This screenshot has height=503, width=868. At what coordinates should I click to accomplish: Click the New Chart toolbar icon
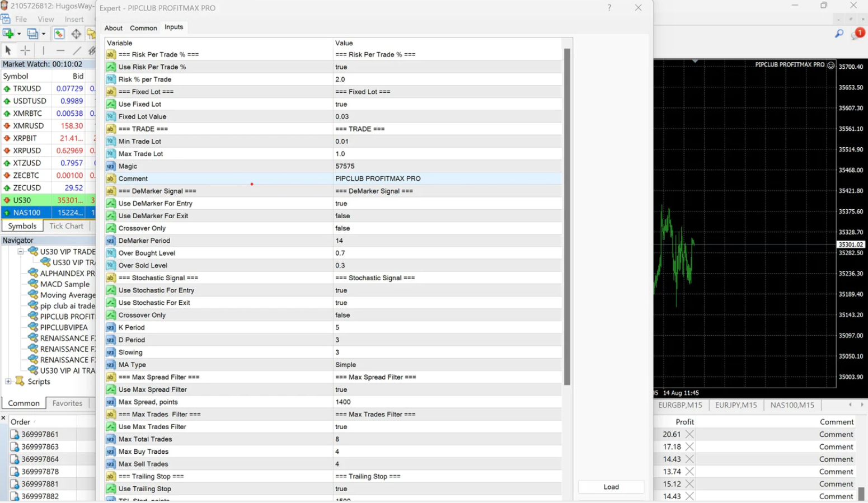[x=8, y=34]
